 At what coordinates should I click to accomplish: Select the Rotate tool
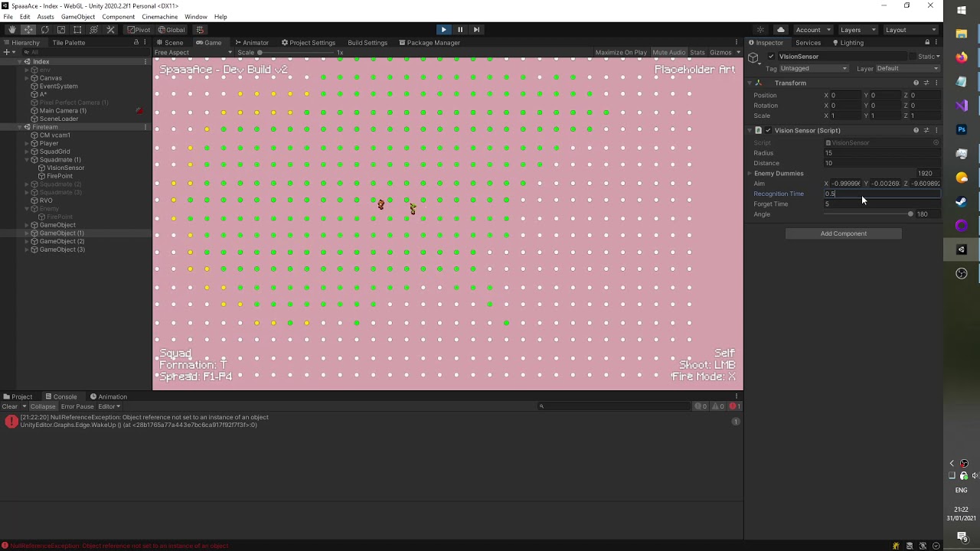(x=44, y=30)
